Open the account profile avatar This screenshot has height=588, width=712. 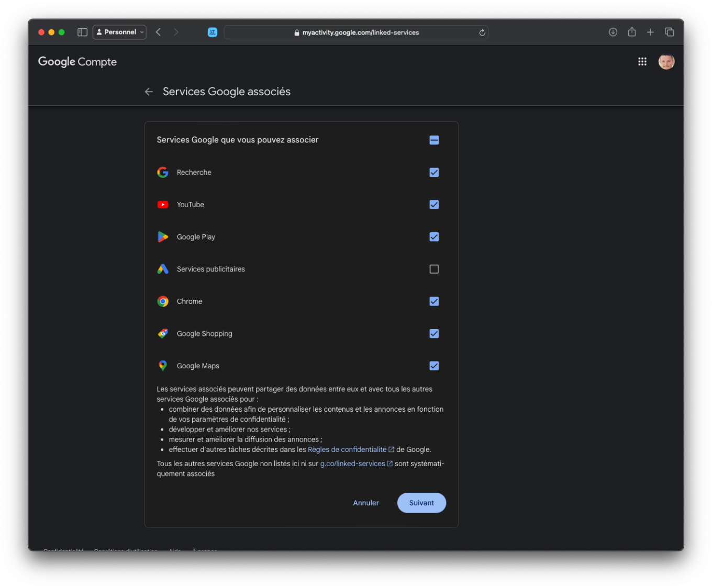pos(666,62)
